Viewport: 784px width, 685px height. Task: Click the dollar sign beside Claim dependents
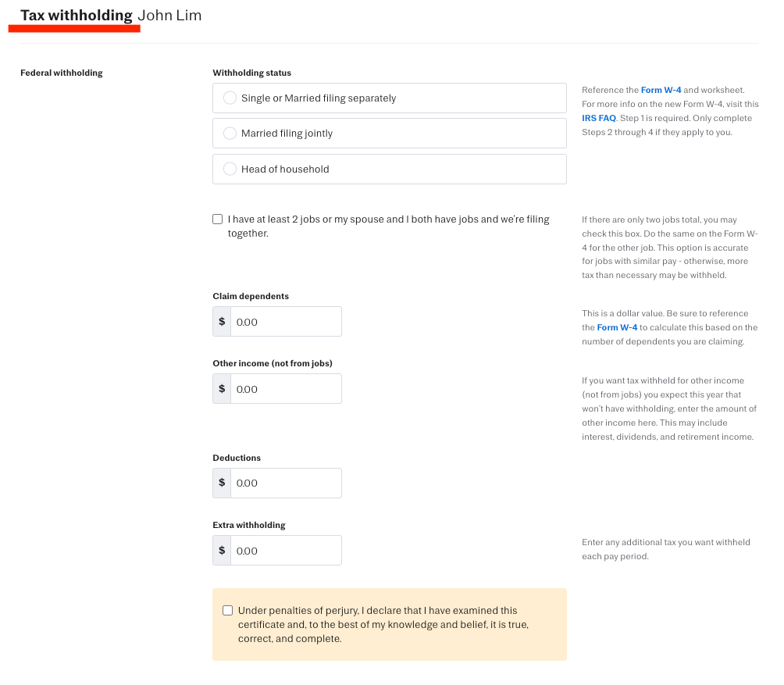(222, 322)
